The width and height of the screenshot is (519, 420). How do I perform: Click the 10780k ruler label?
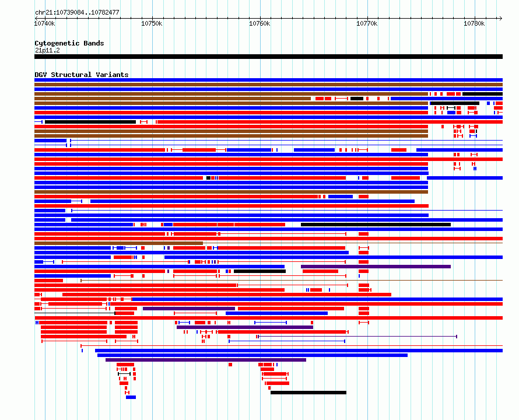pyautogui.click(x=474, y=23)
